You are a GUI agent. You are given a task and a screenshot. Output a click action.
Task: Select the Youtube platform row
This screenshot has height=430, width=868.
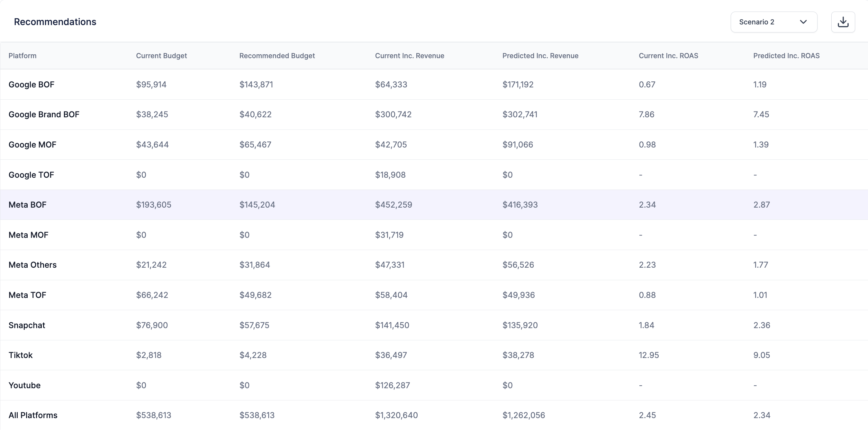[24, 385]
